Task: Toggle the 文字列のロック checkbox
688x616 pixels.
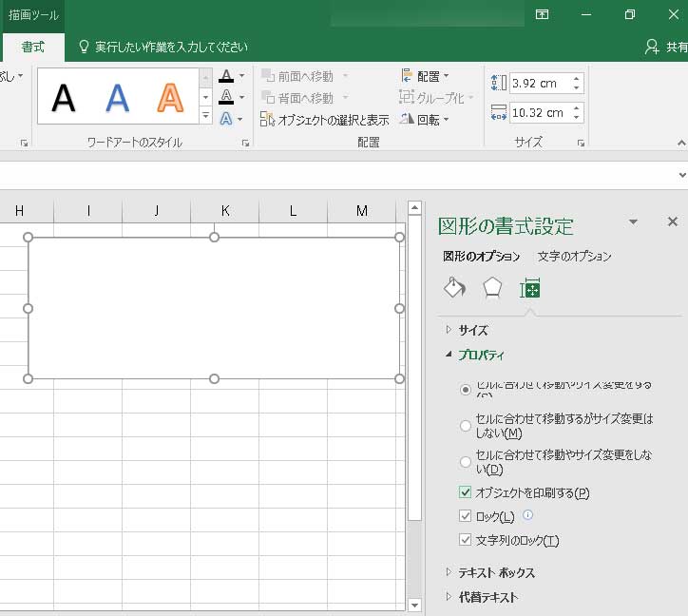Action: [x=465, y=540]
